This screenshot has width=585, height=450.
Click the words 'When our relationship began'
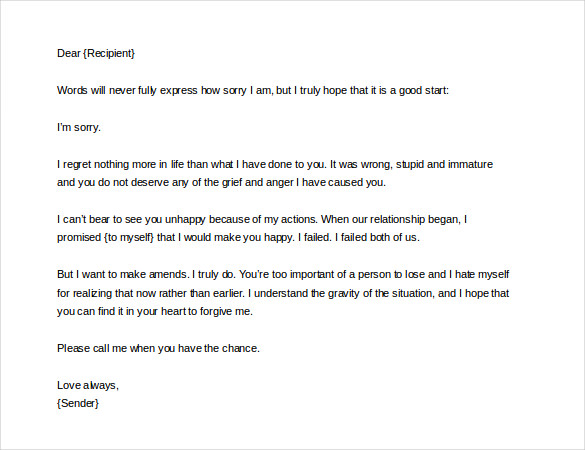pyautogui.click(x=391, y=219)
